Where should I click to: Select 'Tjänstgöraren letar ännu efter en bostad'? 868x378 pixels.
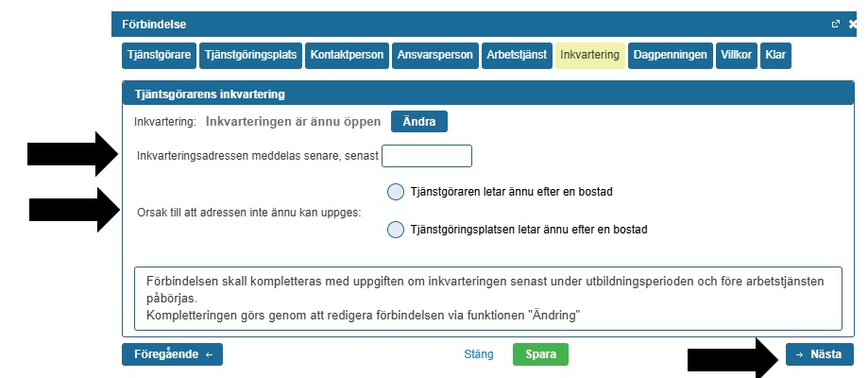(x=396, y=192)
